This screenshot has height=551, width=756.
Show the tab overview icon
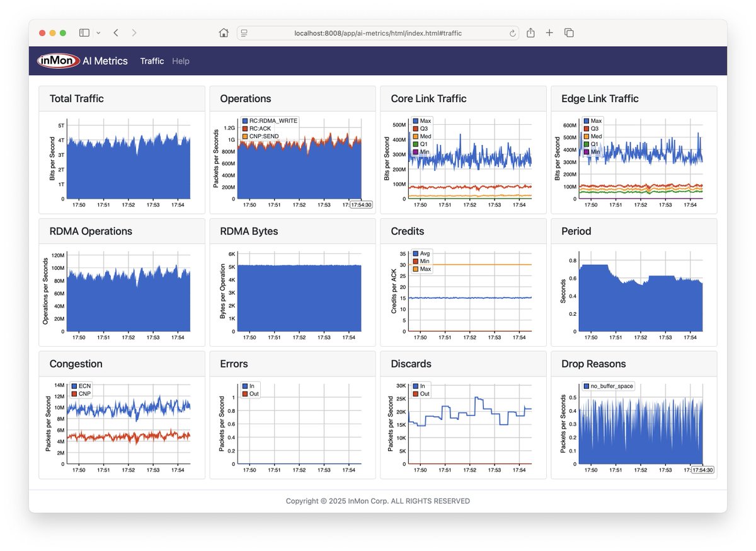tap(569, 33)
